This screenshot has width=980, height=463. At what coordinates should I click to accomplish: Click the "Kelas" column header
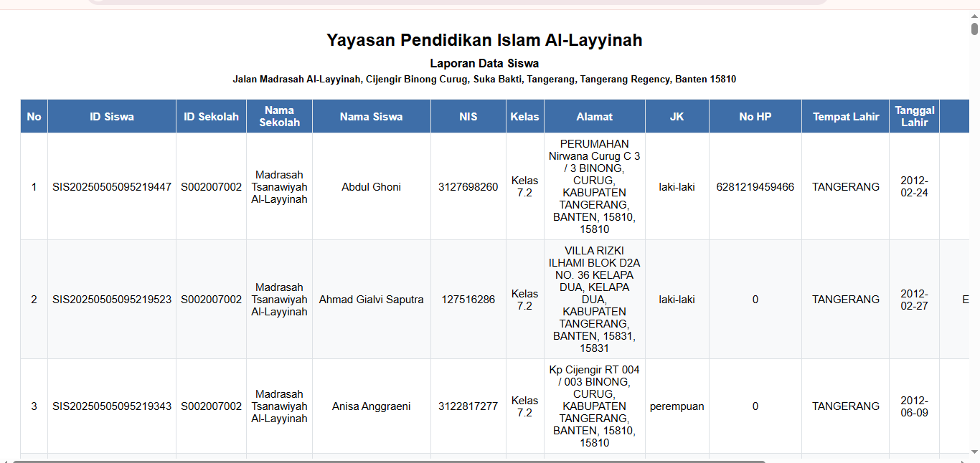point(524,116)
